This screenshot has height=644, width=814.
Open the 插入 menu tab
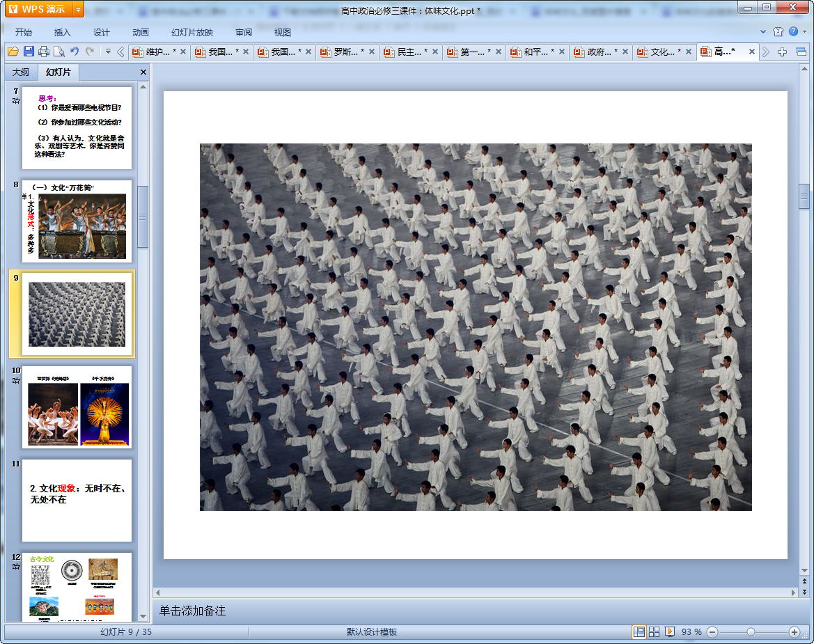coord(62,32)
